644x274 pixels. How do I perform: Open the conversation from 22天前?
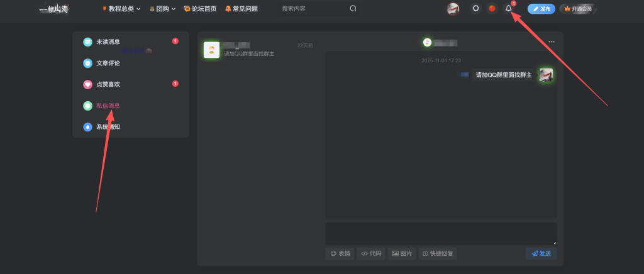coord(258,50)
